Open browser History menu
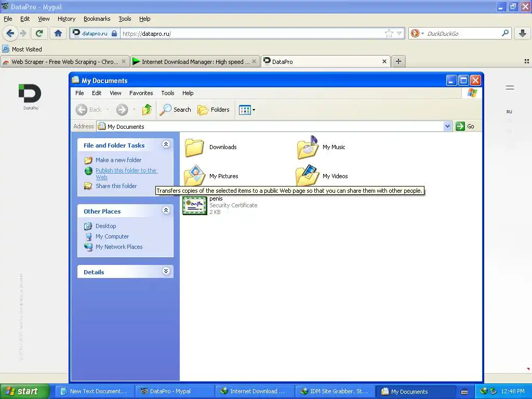Screen dimensions: 532x399 coord(66,19)
